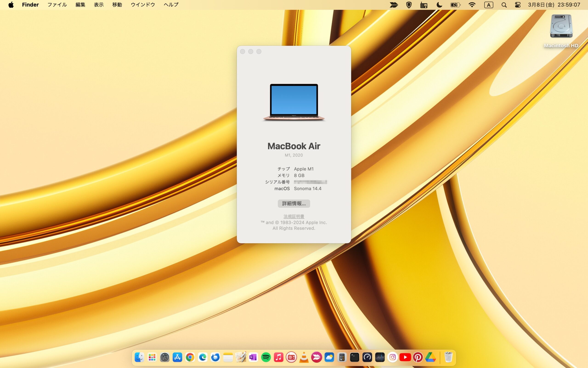The image size is (588, 368).
Task: Open the input source A menu
Action: [x=489, y=5]
